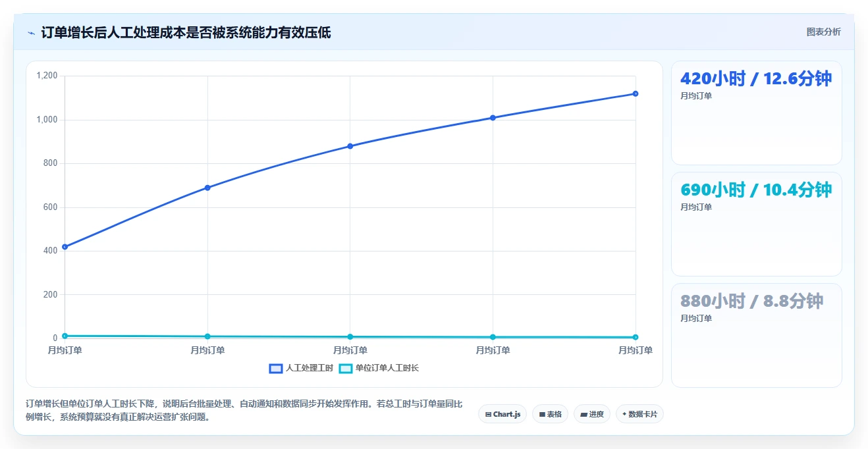The image size is (868, 449).
Task: Click the 400 y-axis label
Action: (51, 251)
